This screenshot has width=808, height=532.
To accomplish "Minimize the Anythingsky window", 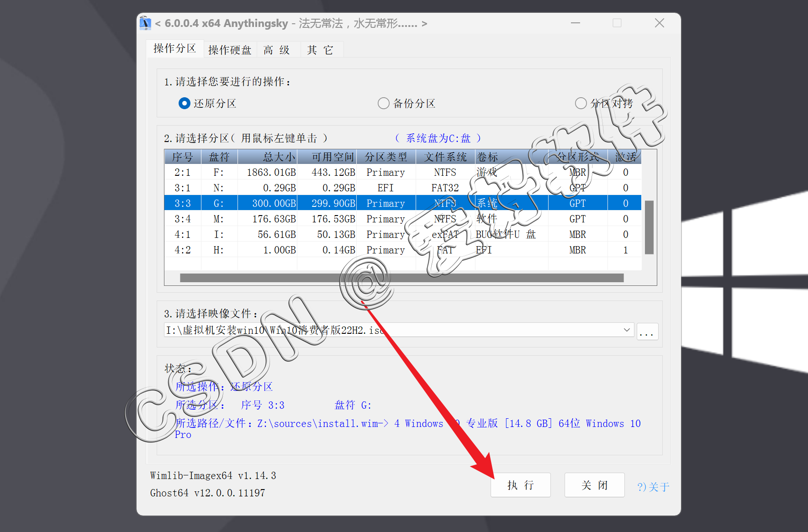I will 576,23.
